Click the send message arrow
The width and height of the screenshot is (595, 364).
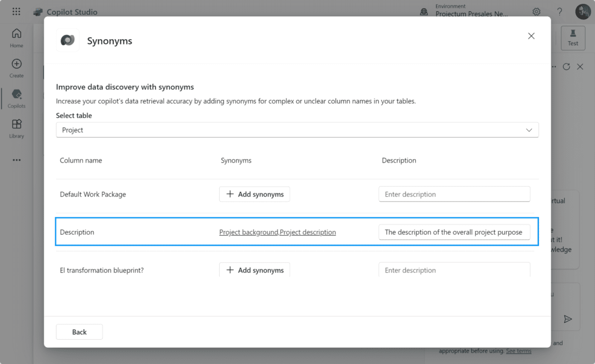[568, 319]
